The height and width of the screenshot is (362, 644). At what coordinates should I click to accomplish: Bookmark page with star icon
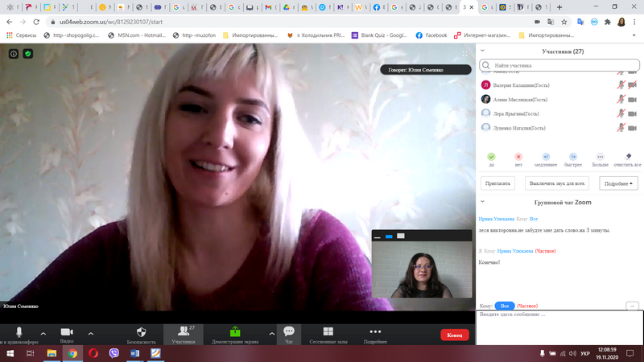(564, 22)
